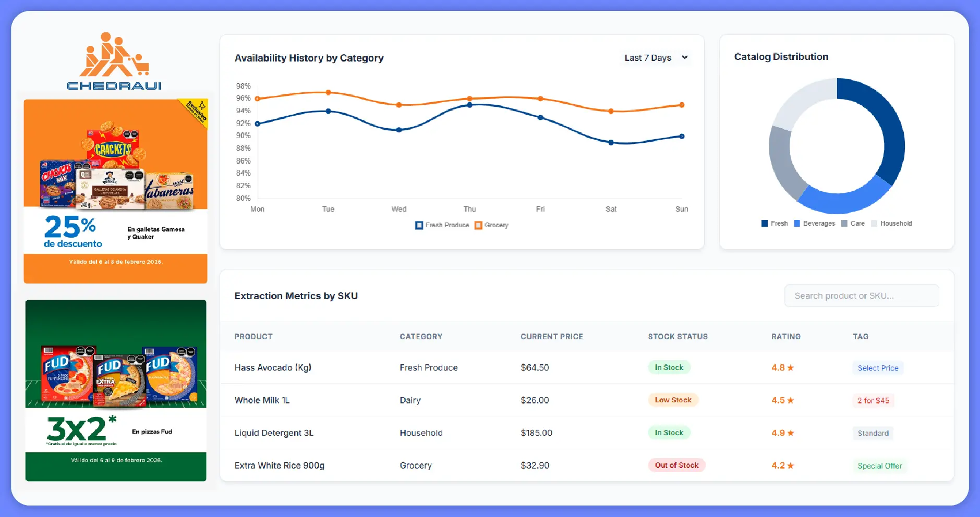980x517 pixels.
Task: Sort by the Stock Status column header
Action: 677,337
